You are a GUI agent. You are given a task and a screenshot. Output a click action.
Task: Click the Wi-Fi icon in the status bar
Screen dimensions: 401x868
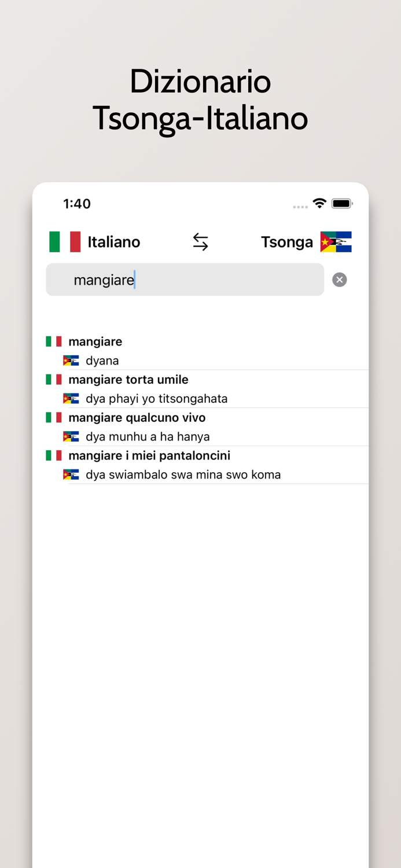point(319,203)
